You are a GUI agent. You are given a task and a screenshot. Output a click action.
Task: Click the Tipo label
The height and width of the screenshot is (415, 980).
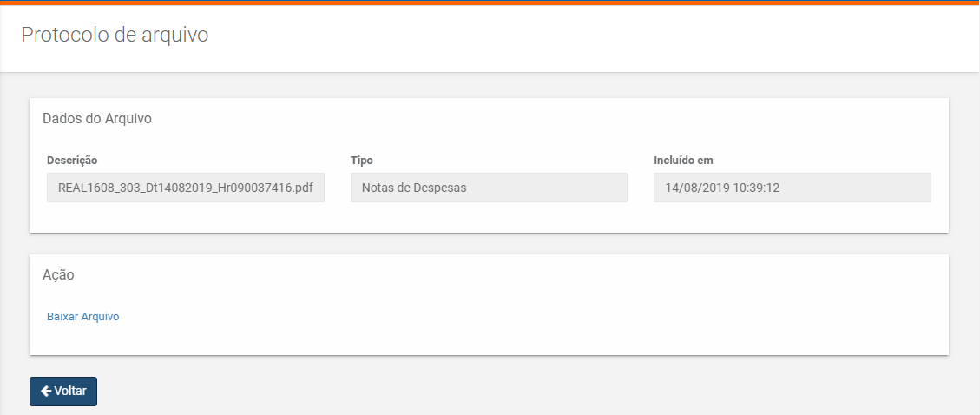tap(362, 161)
